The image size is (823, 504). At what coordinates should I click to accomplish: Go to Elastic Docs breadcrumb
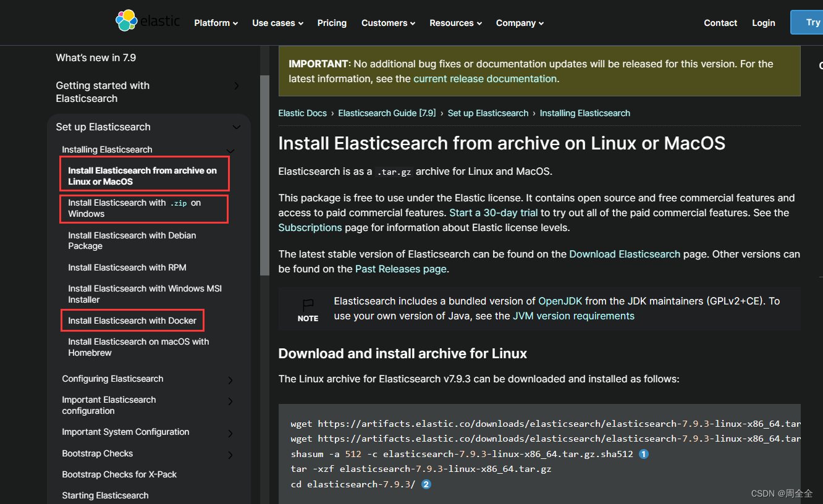pyautogui.click(x=303, y=113)
